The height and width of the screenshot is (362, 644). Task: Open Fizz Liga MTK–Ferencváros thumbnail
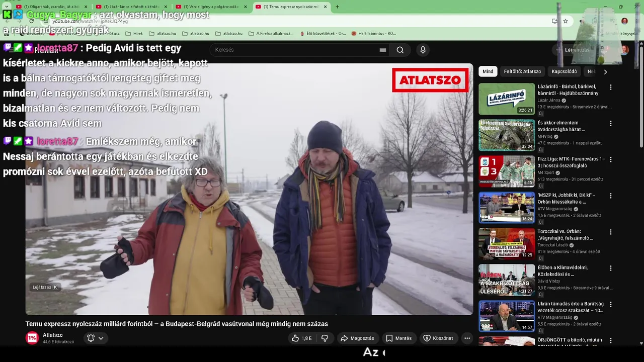point(506,171)
